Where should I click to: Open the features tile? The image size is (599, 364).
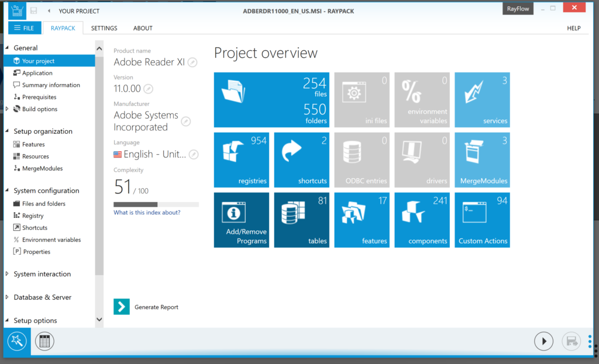click(x=362, y=220)
